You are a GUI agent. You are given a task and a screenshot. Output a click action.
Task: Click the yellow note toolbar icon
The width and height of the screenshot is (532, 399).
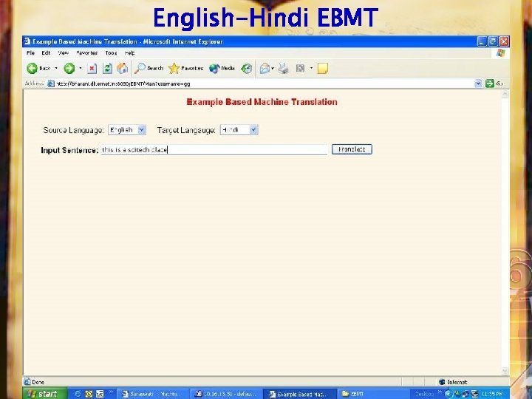[322, 68]
